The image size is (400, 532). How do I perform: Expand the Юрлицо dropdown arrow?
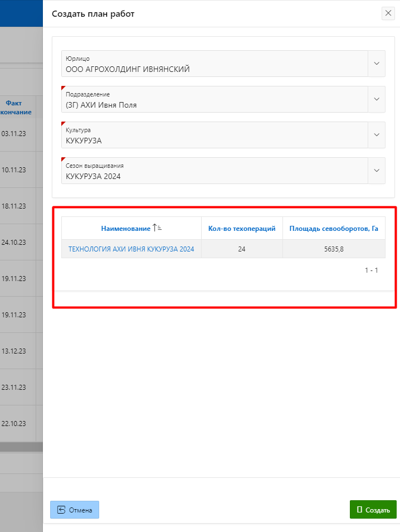pyautogui.click(x=377, y=64)
